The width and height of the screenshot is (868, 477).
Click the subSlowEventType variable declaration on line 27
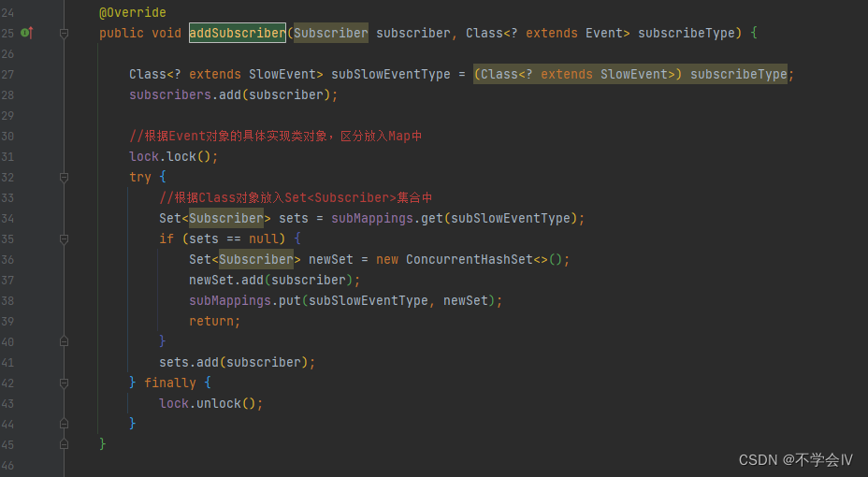(x=390, y=74)
